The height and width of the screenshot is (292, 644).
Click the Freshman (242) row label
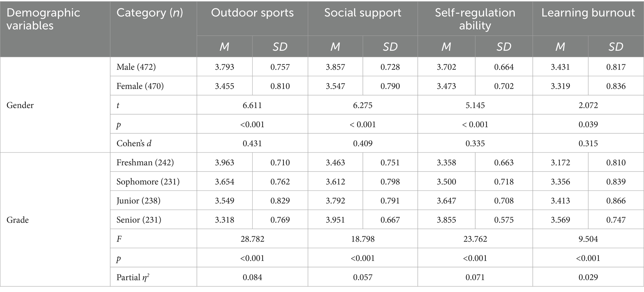click(145, 162)
